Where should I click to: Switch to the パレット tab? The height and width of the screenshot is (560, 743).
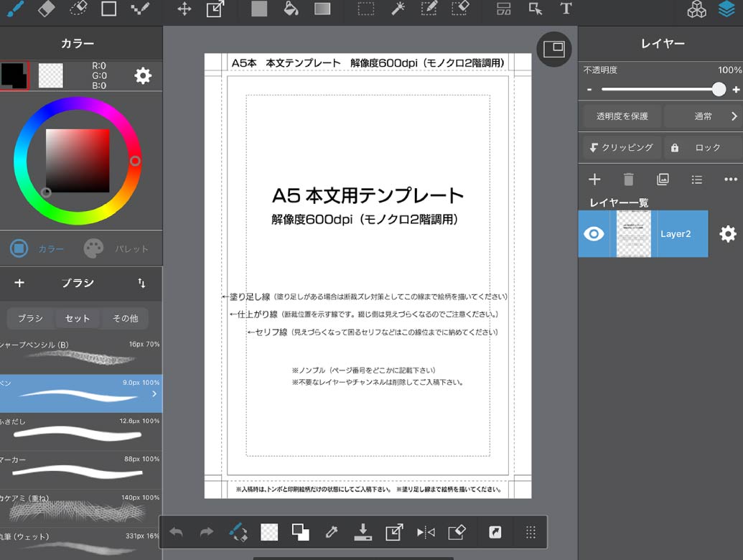[x=118, y=249]
